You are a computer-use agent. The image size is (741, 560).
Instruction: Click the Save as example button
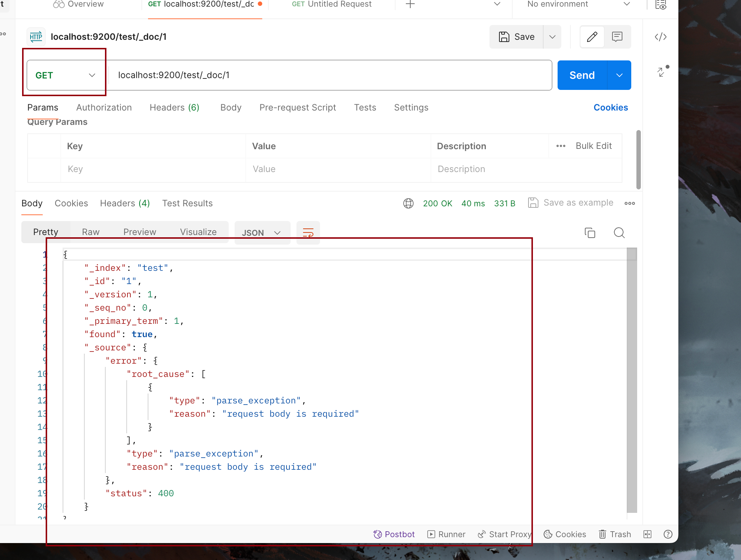tap(570, 203)
